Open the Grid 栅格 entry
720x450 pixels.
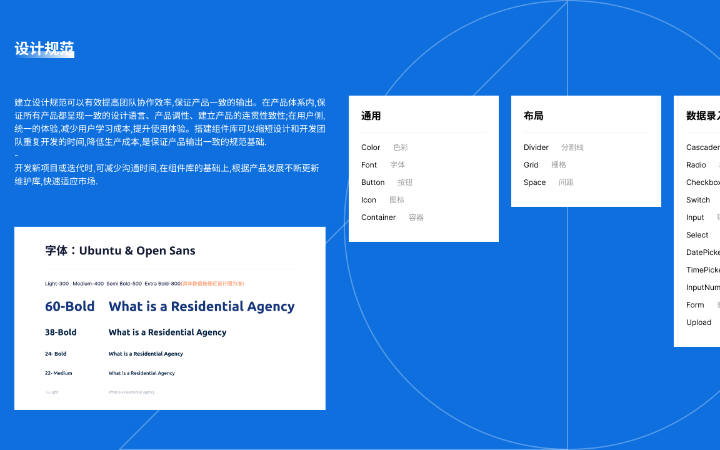click(531, 165)
